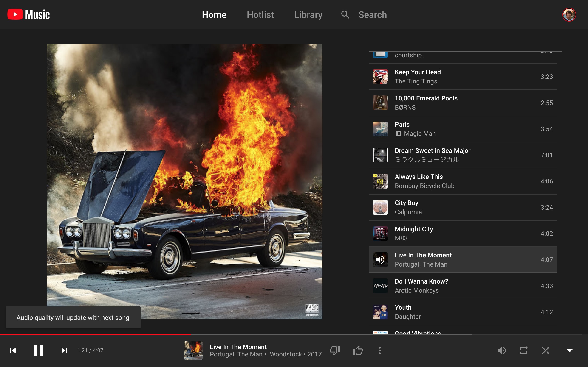
Task: Skip to the next track
Action: click(64, 350)
